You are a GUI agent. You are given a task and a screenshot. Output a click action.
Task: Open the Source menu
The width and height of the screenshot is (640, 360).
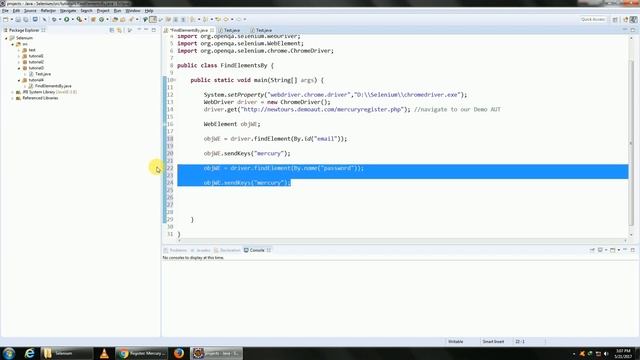coord(30,11)
